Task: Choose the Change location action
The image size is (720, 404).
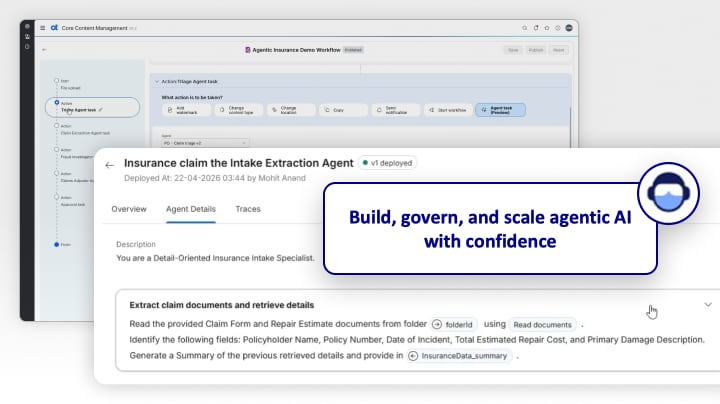Action: [x=291, y=110]
